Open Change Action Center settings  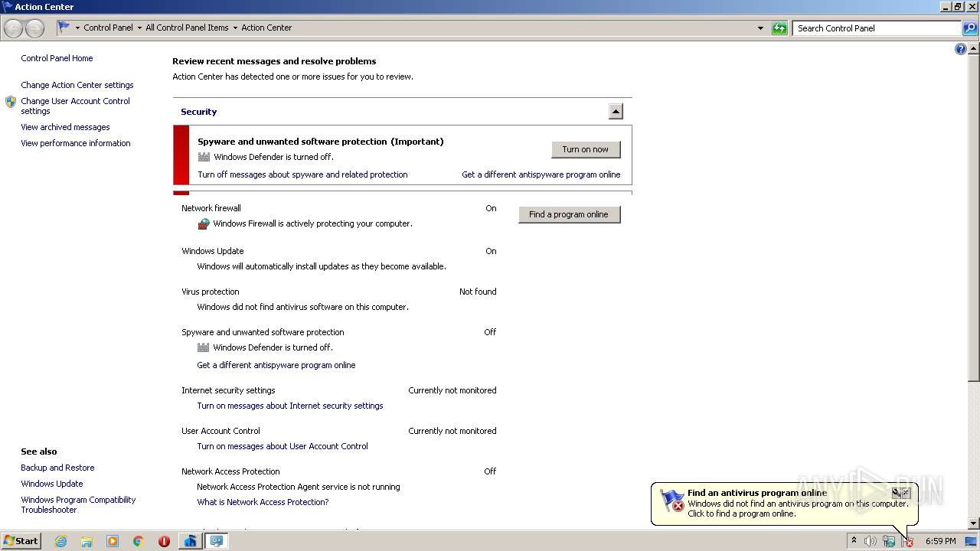(77, 85)
